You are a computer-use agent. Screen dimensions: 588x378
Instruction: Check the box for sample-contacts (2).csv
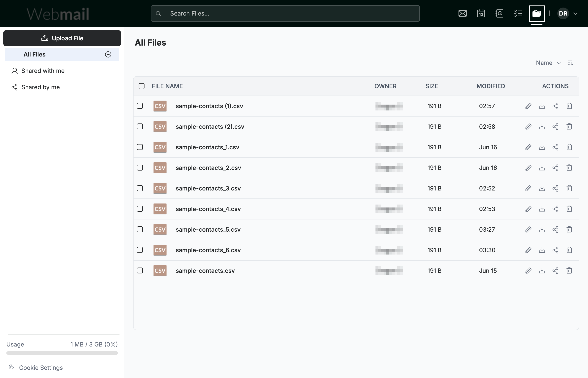(x=140, y=127)
